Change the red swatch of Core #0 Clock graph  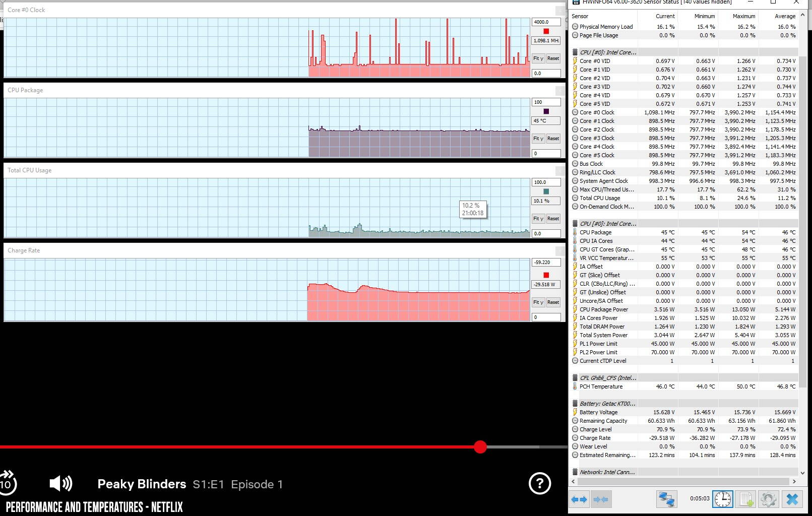[x=546, y=31]
